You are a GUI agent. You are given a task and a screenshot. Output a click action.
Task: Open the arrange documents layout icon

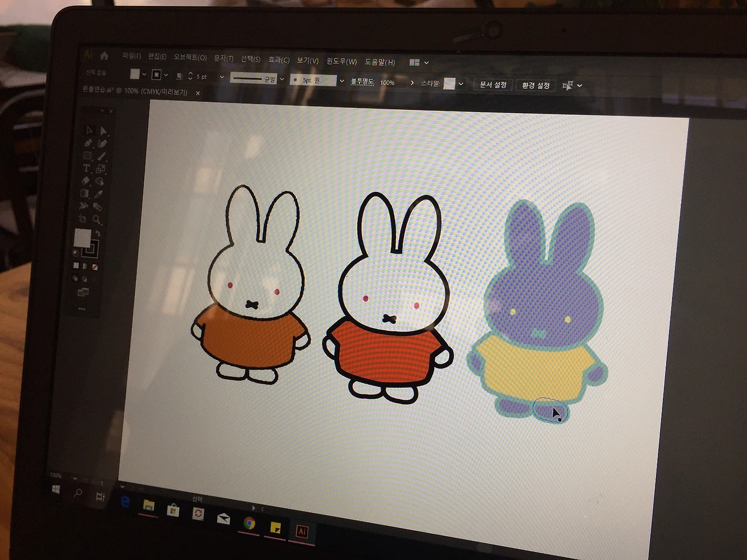click(414, 62)
